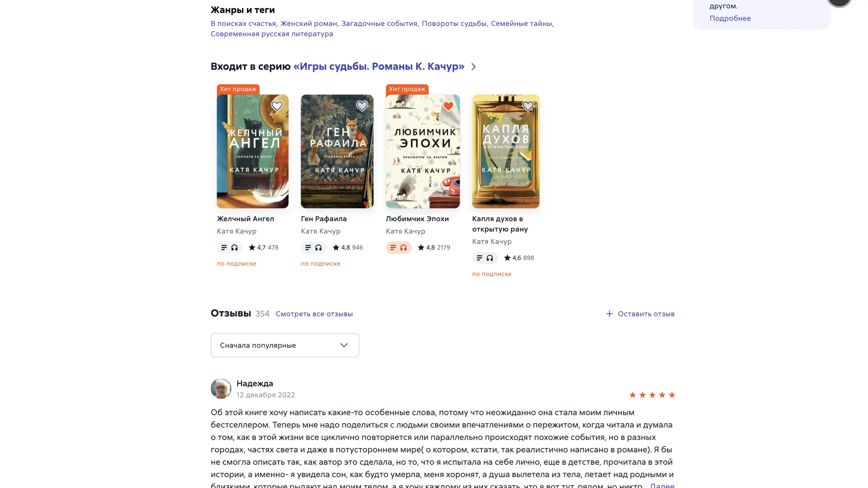868x488 pixels.
Task: Open the Семейные тайны tag
Action: [x=521, y=23]
